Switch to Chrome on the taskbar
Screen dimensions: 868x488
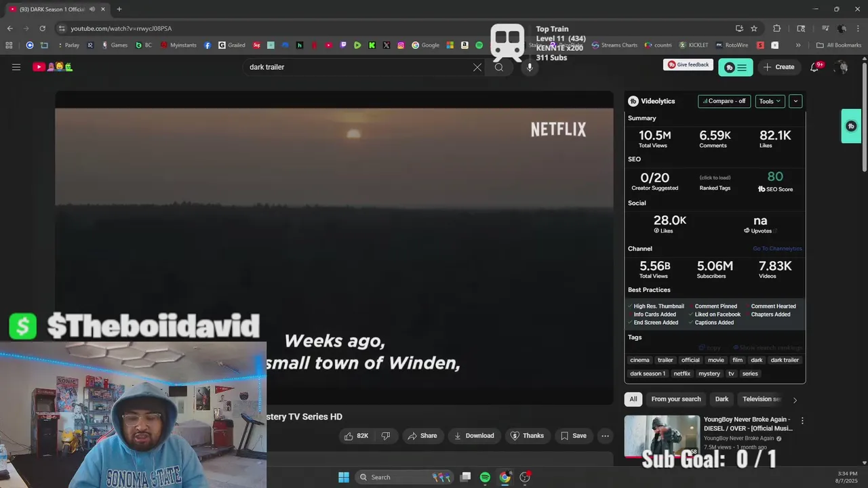tap(505, 477)
